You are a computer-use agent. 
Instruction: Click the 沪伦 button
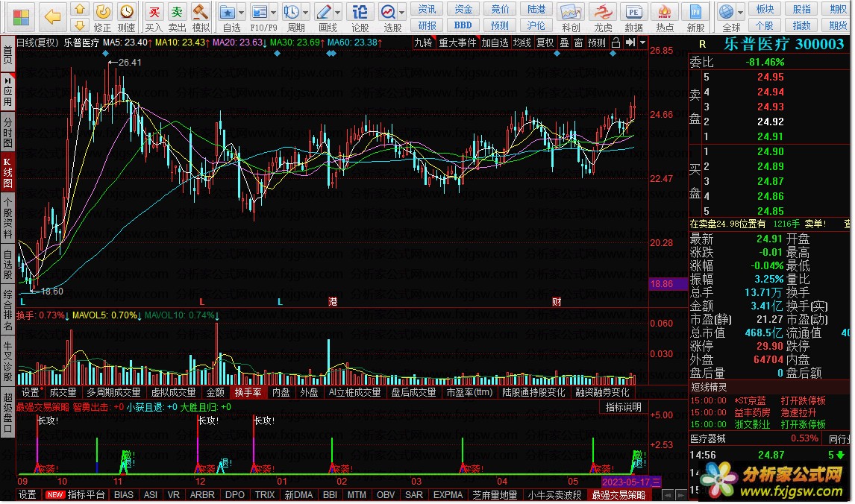pos(536,25)
